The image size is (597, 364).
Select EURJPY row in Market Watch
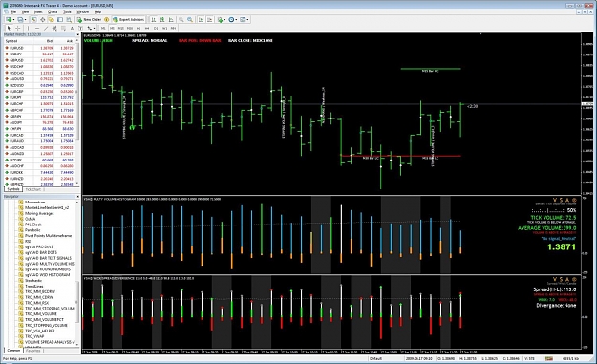[x=40, y=97]
